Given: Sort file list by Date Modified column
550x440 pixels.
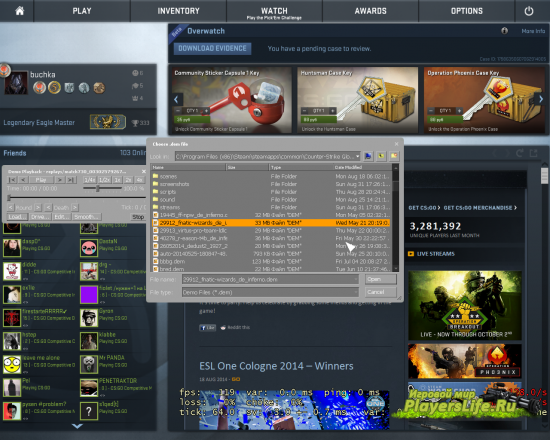Looking at the screenshot, I should point(362,167).
